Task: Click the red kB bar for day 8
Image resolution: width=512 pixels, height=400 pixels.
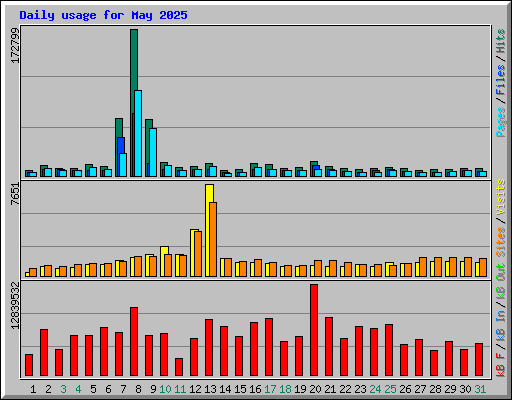Action: pyautogui.click(x=134, y=342)
